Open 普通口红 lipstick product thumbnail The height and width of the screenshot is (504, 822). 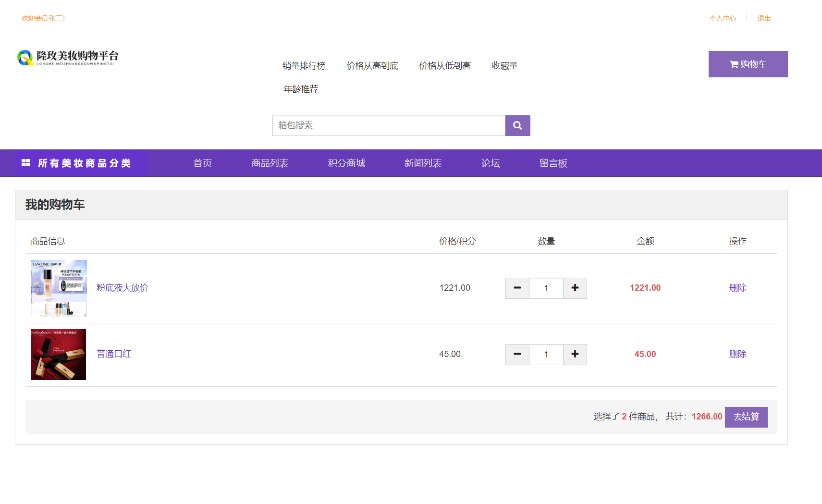click(59, 355)
